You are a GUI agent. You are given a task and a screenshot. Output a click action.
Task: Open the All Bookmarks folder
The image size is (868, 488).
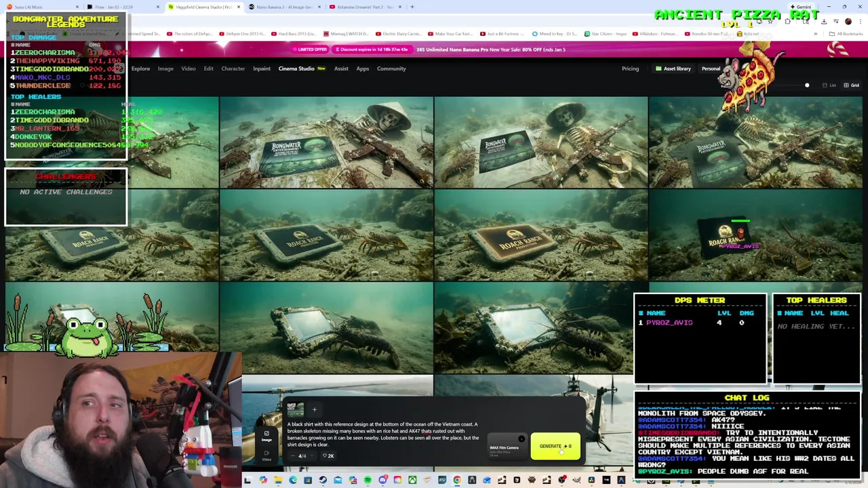click(846, 34)
